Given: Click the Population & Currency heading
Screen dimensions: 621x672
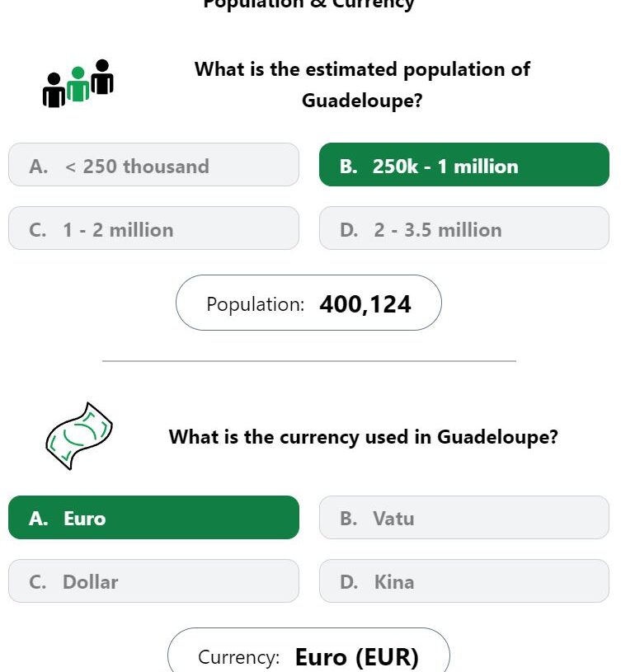Looking at the screenshot, I should pos(308,4).
